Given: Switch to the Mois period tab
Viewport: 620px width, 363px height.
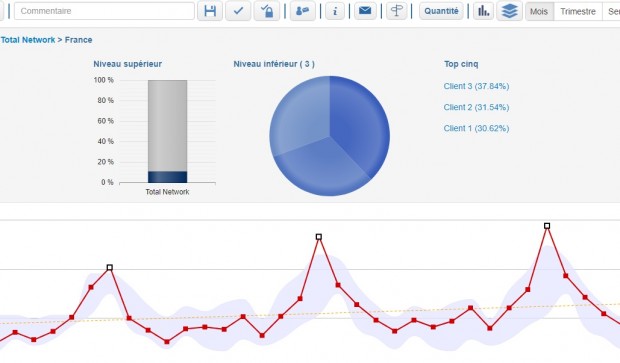Looking at the screenshot, I should pos(539,11).
